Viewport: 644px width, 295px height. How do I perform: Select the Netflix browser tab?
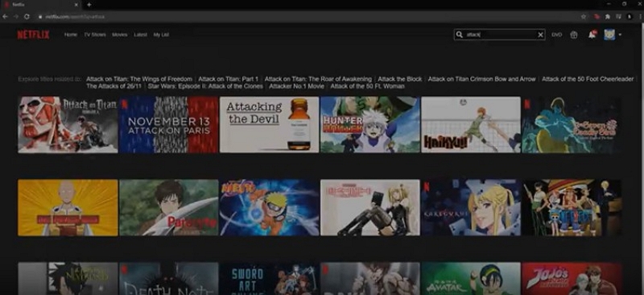[40, 5]
